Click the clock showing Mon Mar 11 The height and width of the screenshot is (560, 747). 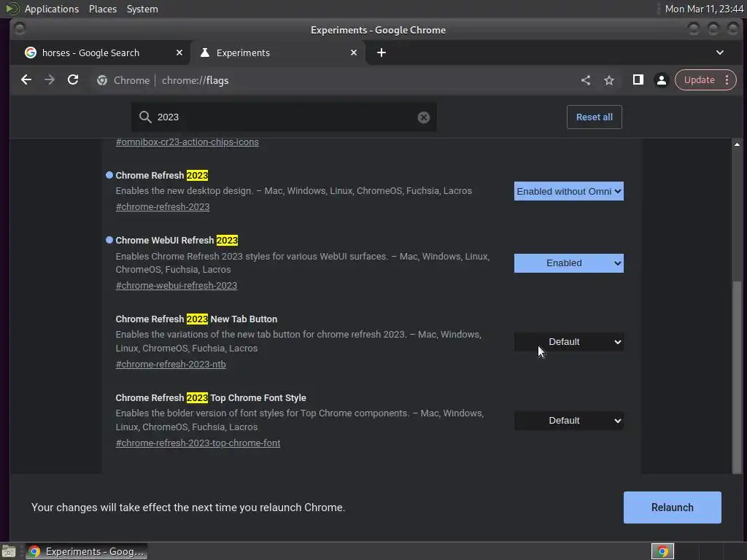click(x=704, y=9)
